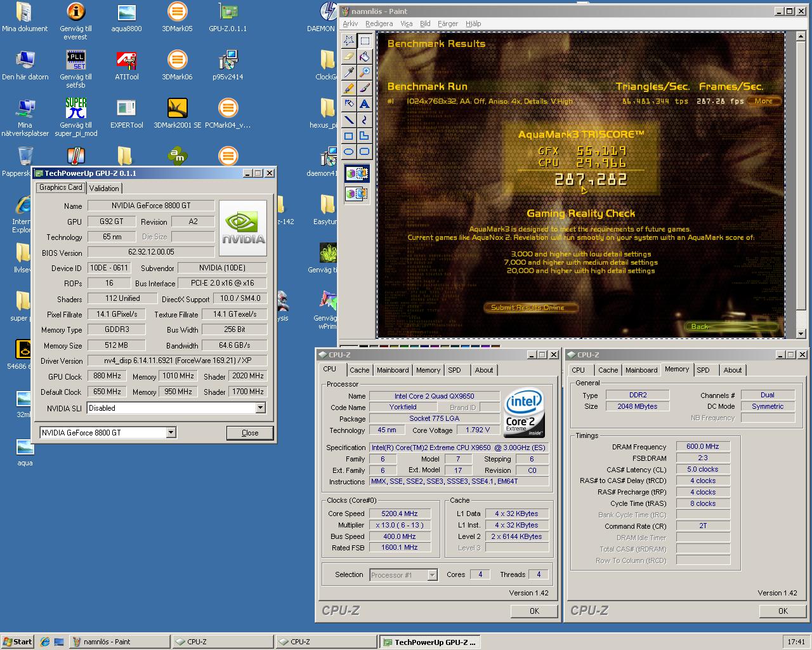Screen dimensions: 812x650
Task: Select the p95v2414 desktop icon
Action: click(228, 65)
